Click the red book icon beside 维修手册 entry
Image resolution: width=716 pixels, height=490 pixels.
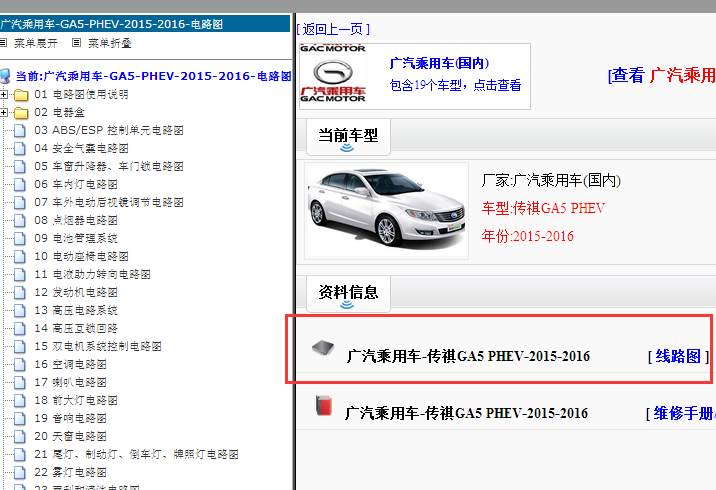click(324, 406)
